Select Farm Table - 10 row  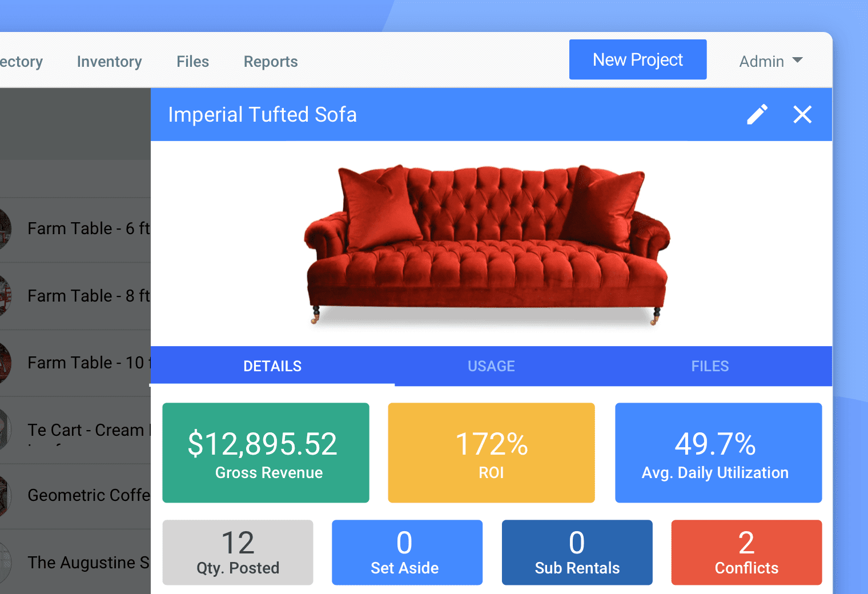coord(75,363)
